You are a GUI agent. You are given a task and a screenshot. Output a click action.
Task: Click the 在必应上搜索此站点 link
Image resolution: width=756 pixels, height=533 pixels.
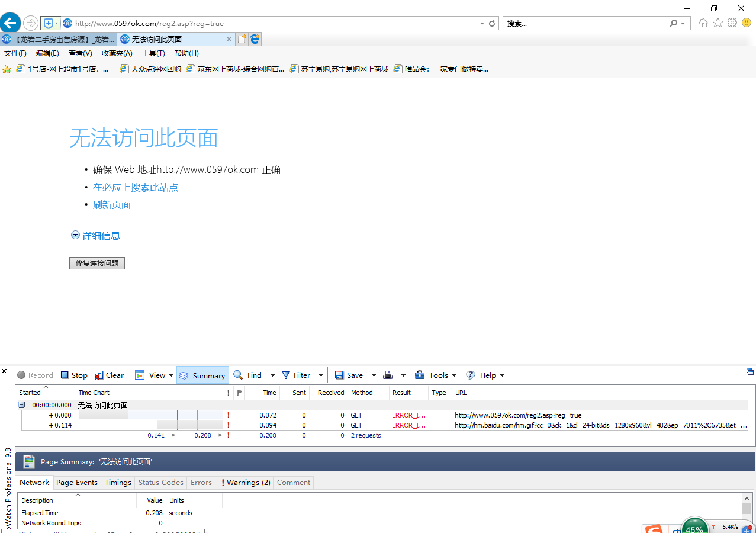136,188
